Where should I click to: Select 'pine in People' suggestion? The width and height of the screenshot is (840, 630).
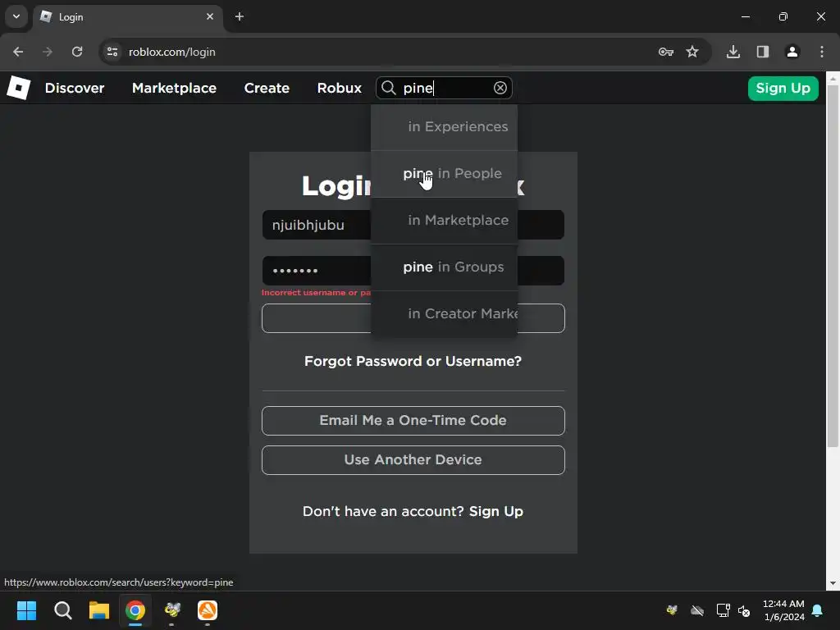[x=444, y=174]
